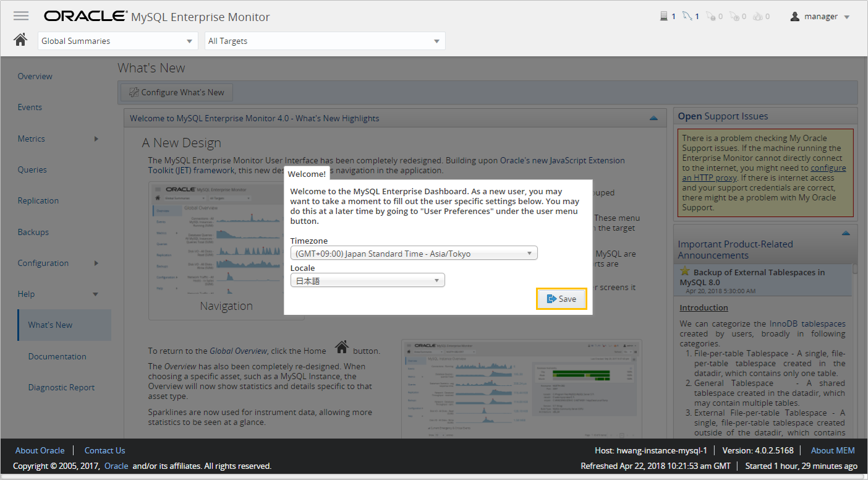The width and height of the screenshot is (868, 480).
Task: Follow the configure an HTTP proxy link
Action: click(x=764, y=173)
